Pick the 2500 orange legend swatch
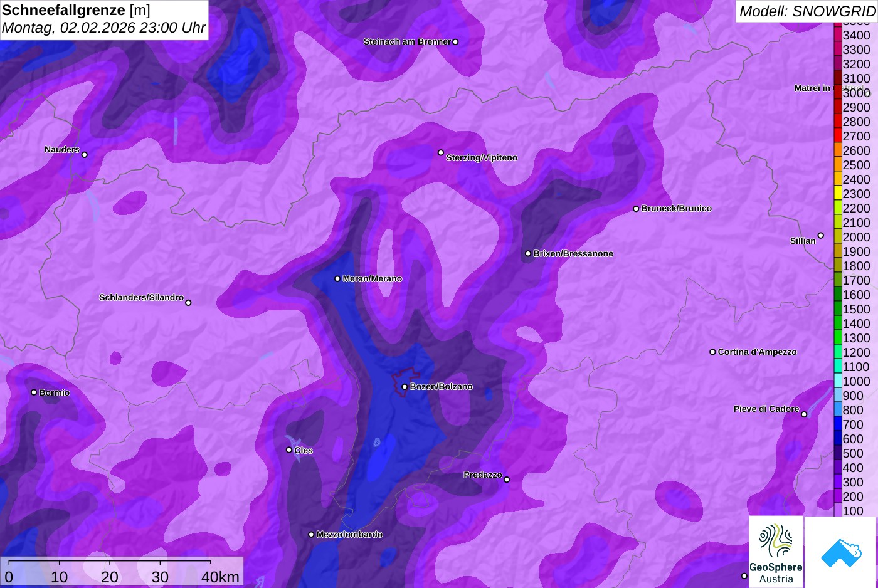878x588 pixels. (838, 164)
